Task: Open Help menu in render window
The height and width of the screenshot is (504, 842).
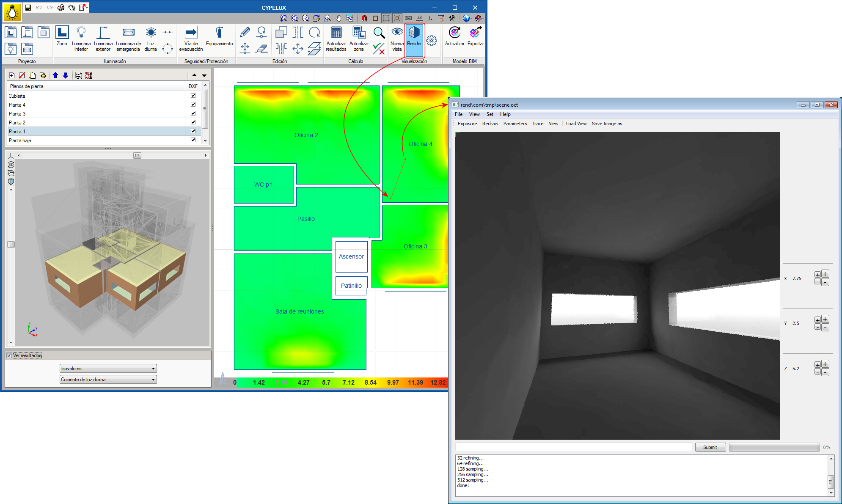Action: [505, 114]
